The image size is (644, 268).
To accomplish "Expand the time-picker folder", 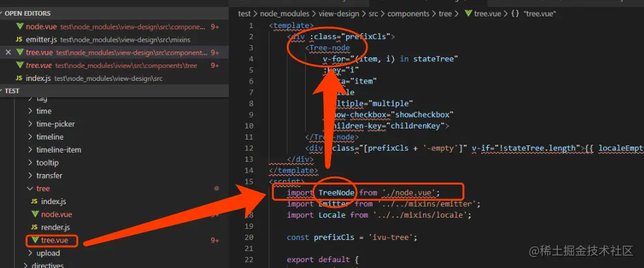I will coord(31,124).
